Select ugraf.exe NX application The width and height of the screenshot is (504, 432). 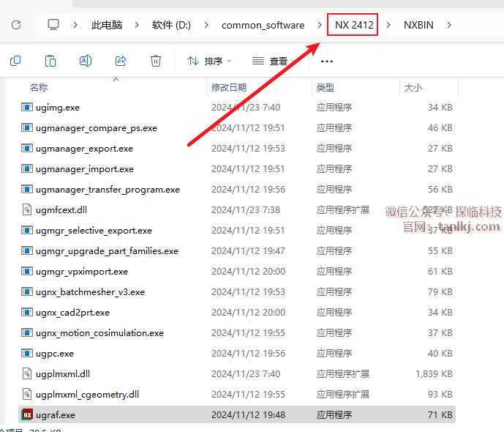tap(237, 414)
